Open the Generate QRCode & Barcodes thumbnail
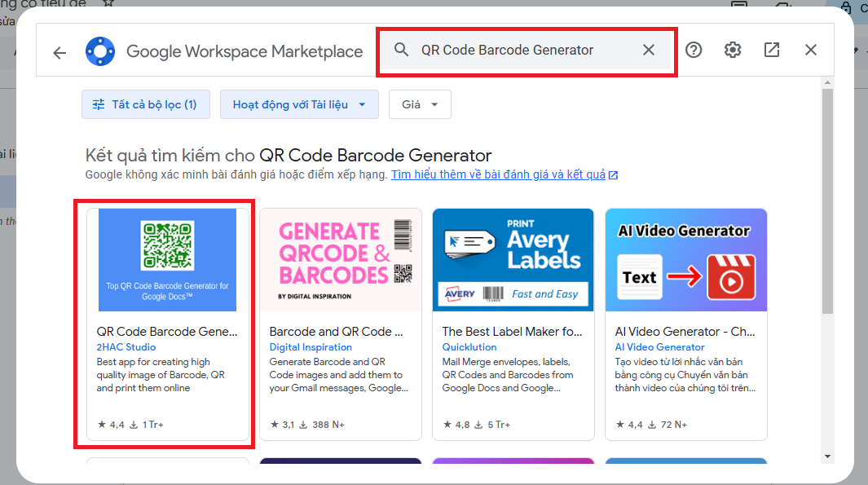 point(340,259)
